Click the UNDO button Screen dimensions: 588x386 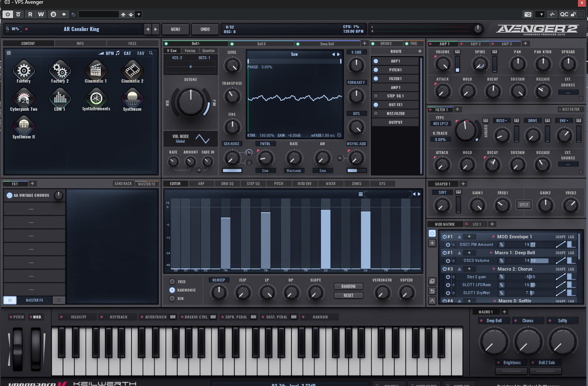[205, 29]
